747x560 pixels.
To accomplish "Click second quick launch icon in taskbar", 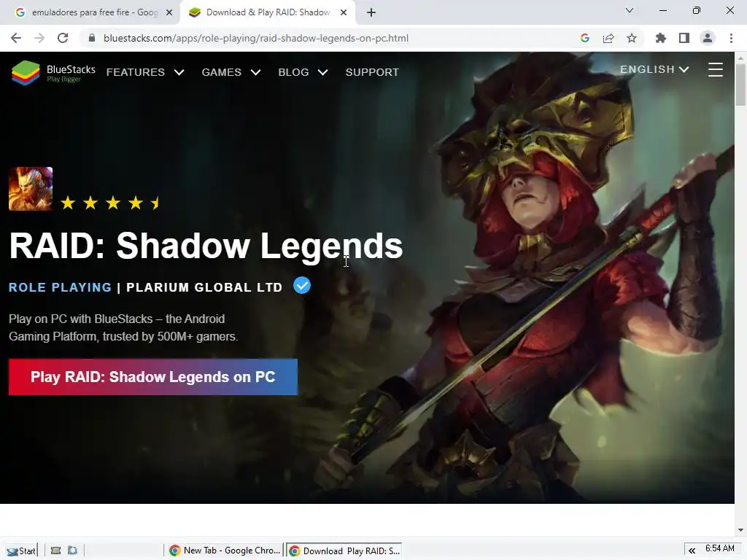I will click(72, 551).
